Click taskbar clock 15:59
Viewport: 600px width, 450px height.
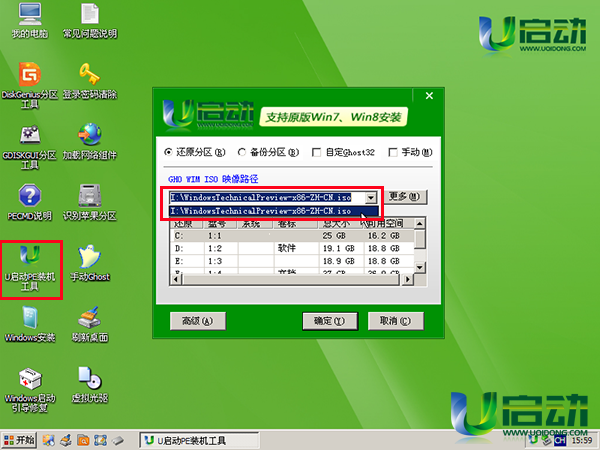click(582, 440)
